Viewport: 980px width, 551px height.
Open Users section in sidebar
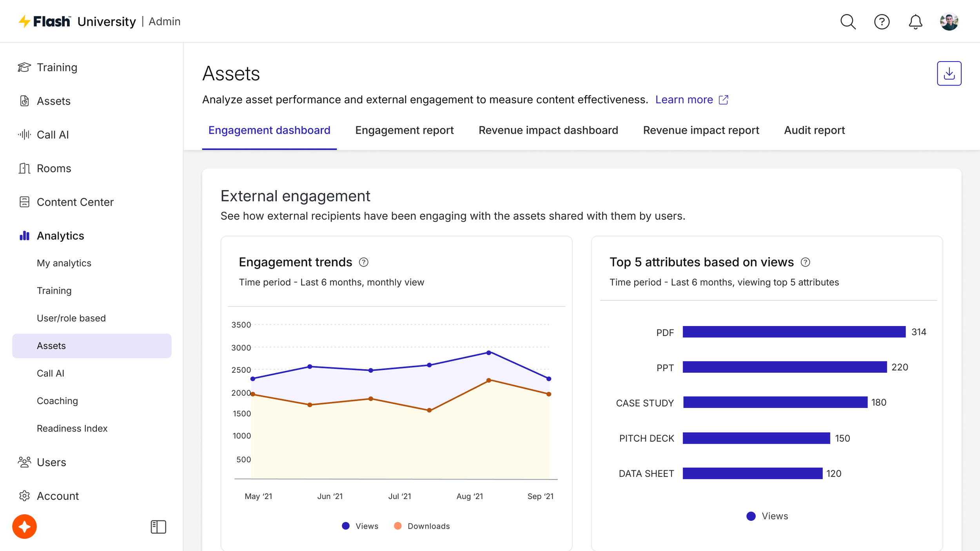click(51, 462)
